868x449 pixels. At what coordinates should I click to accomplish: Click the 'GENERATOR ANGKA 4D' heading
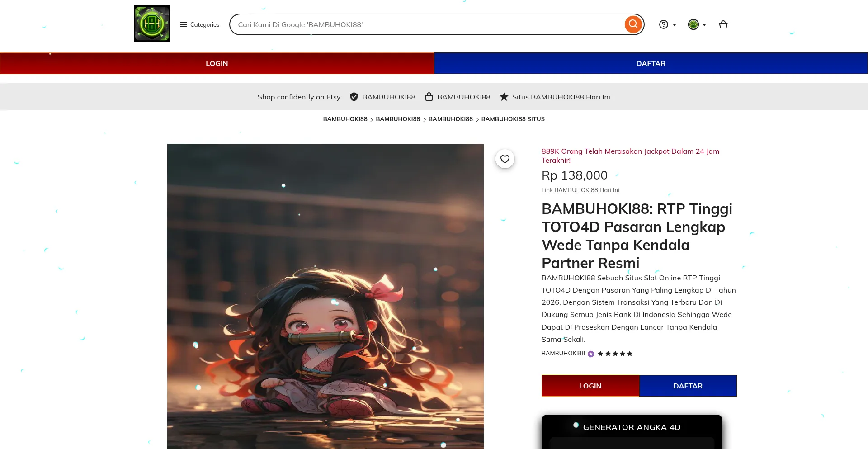632,427
